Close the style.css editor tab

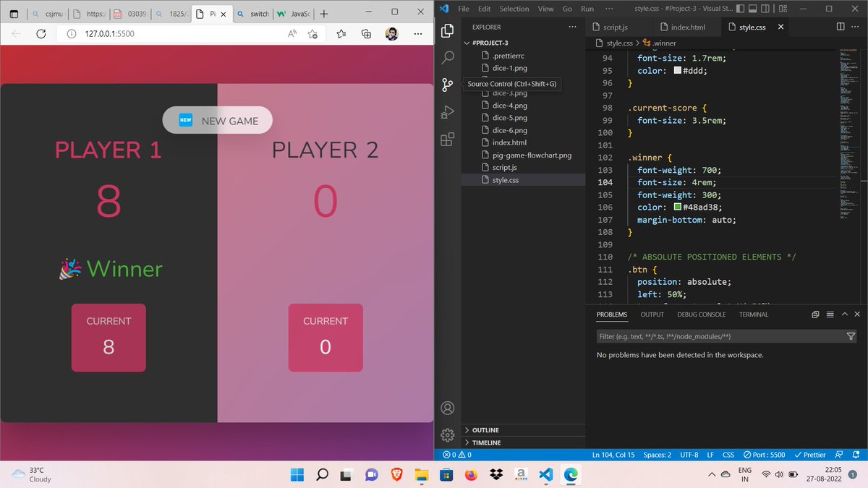(780, 27)
